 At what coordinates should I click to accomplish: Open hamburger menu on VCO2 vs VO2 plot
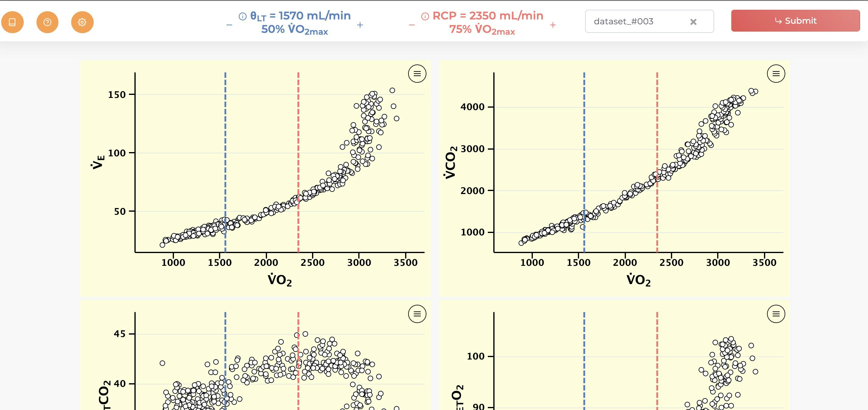click(x=776, y=73)
